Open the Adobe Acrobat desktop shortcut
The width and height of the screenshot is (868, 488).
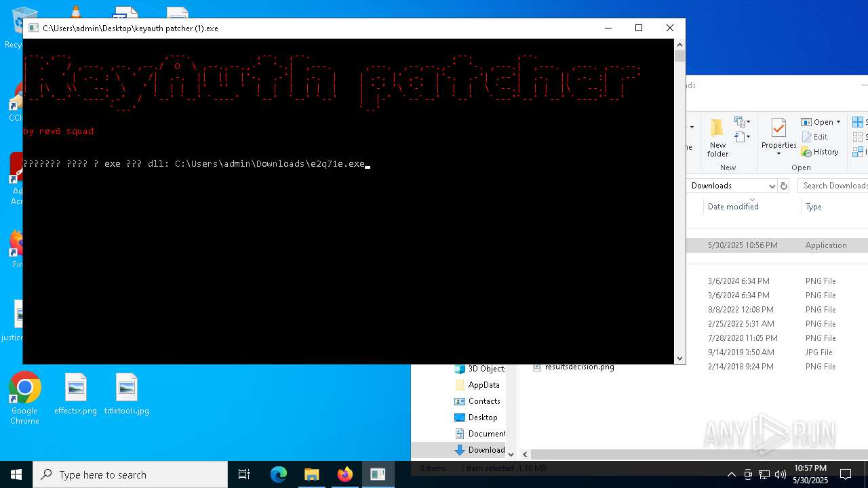pyautogui.click(x=15, y=178)
